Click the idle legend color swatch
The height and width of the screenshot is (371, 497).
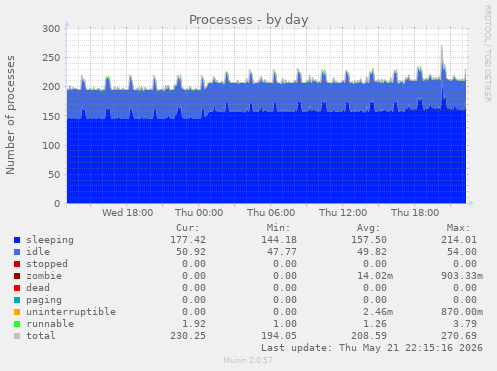tap(17, 252)
